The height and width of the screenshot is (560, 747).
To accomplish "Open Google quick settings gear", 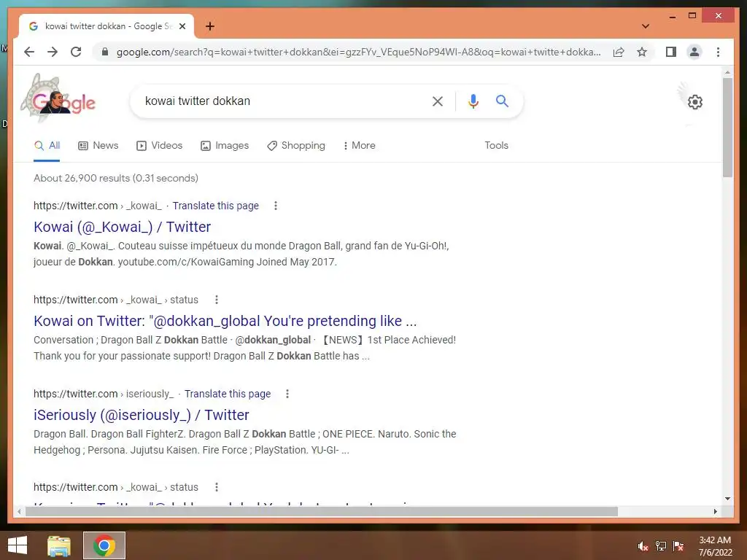I will pyautogui.click(x=695, y=102).
